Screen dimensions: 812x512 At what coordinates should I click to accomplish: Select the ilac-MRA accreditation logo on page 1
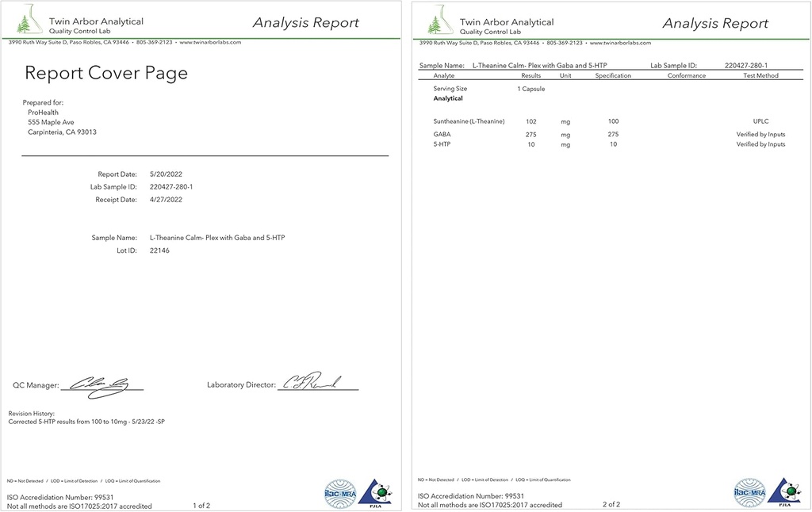point(340,492)
